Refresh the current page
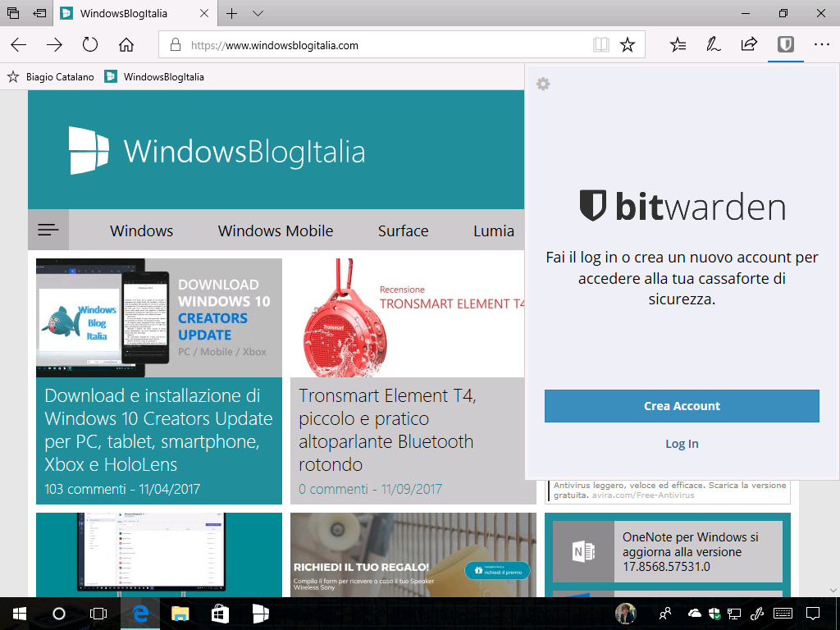 [x=90, y=45]
